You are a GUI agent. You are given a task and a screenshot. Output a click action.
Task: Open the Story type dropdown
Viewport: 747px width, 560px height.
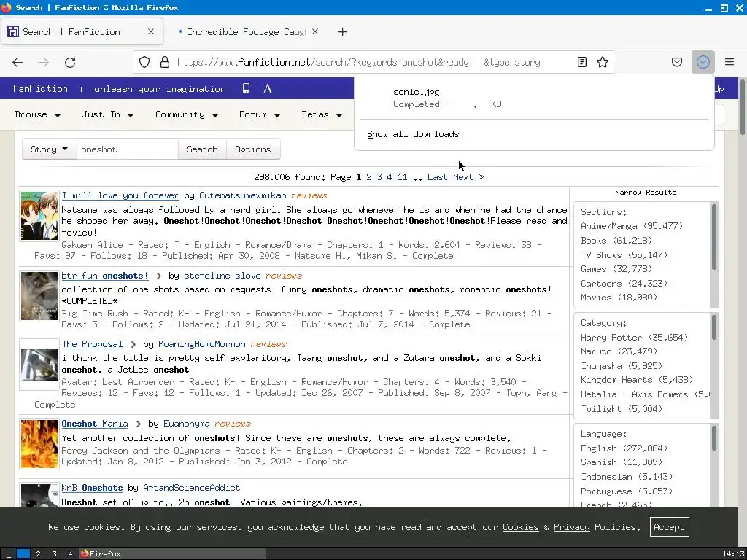pyautogui.click(x=49, y=149)
